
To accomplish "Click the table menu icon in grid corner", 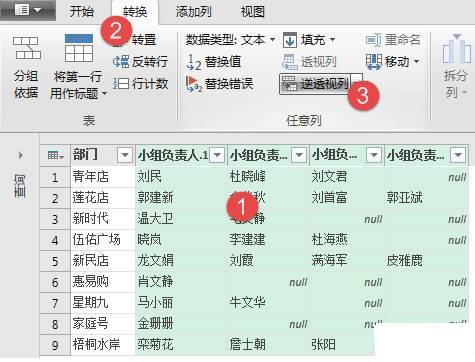I will pos(55,155).
